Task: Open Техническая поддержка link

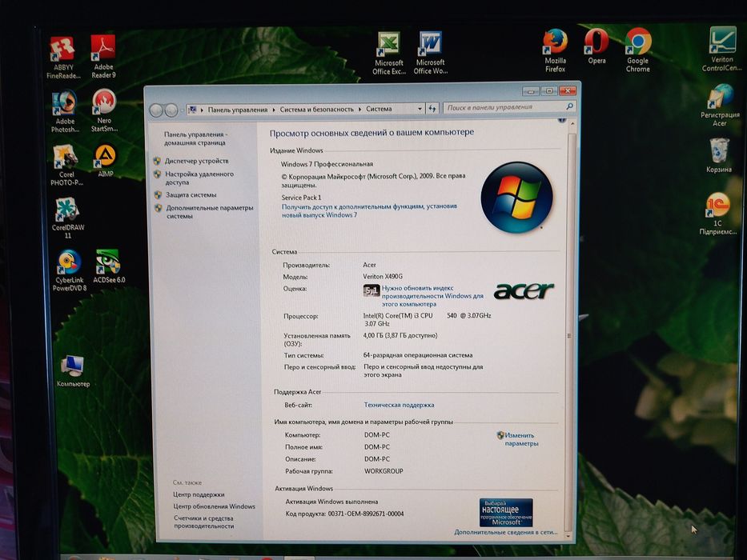Action: (400, 405)
